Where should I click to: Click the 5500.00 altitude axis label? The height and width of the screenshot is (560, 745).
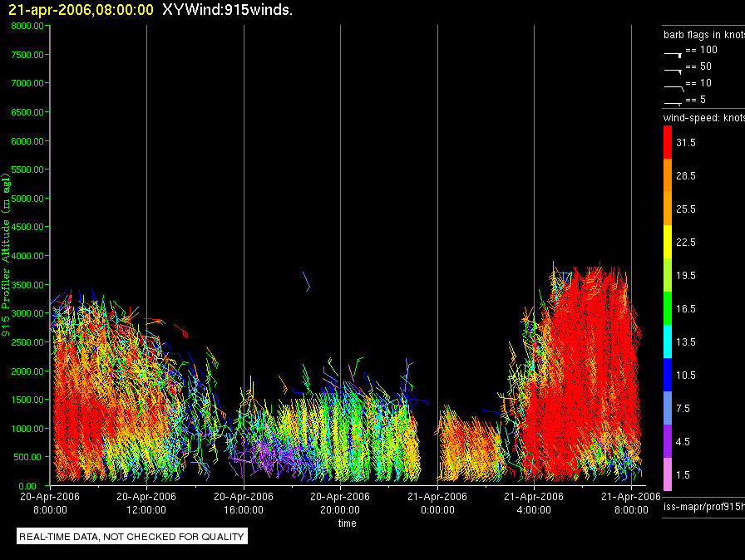[27, 169]
